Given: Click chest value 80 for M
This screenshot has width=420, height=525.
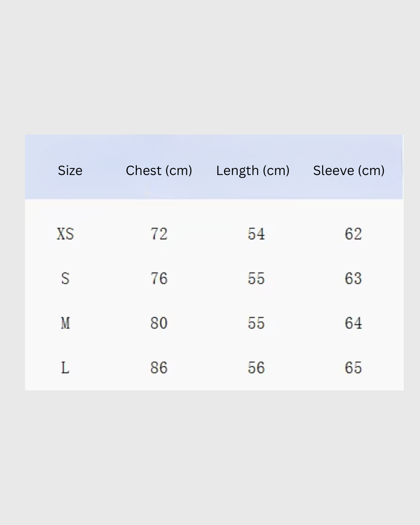Looking at the screenshot, I should pos(159,323).
